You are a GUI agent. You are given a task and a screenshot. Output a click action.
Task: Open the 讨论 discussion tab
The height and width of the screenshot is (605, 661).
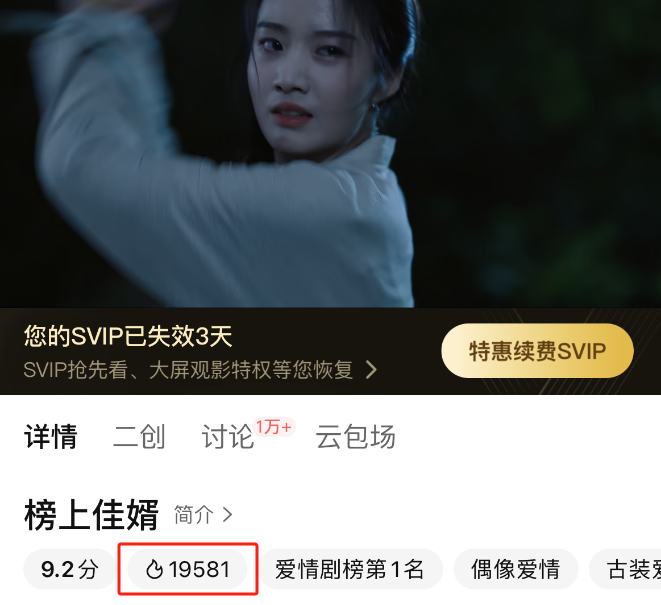tap(228, 437)
